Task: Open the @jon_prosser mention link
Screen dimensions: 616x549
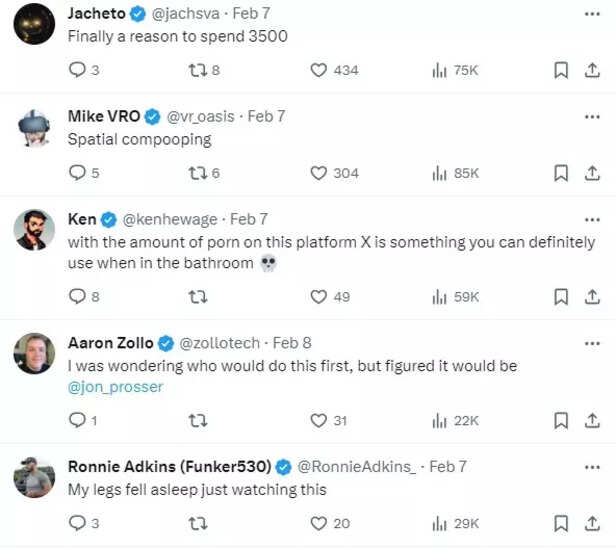Action: tap(115, 386)
